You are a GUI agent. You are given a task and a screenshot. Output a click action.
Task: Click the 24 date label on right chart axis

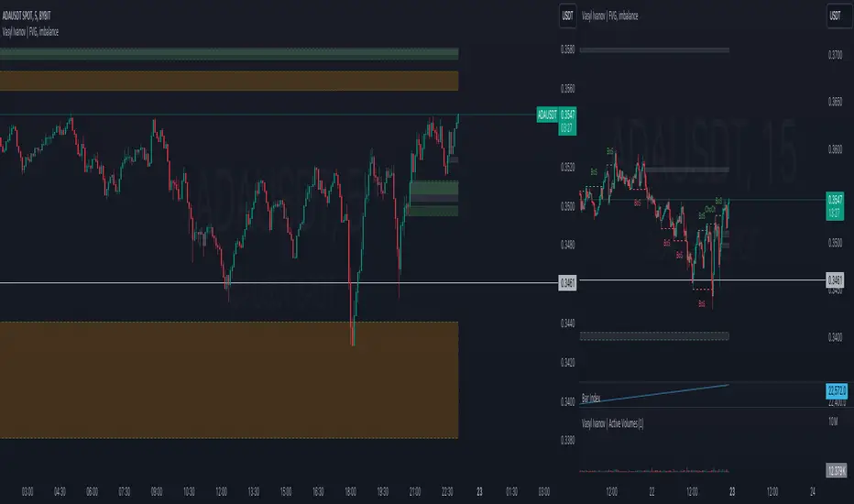813,492
